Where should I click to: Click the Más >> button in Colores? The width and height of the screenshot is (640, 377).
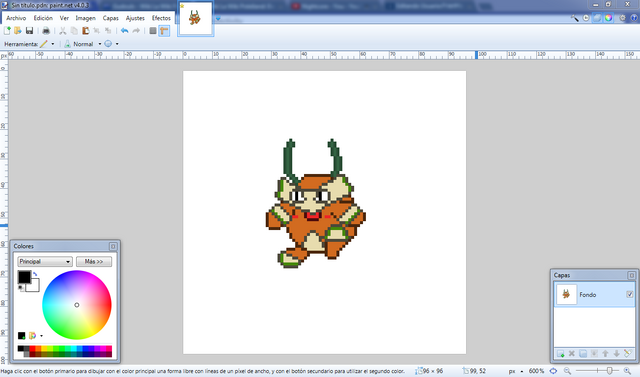click(x=94, y=262)
